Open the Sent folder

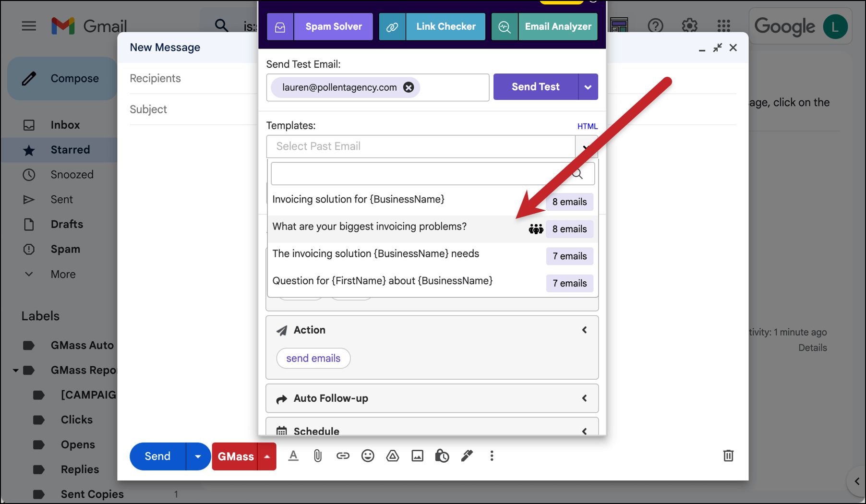pos(62,199)
